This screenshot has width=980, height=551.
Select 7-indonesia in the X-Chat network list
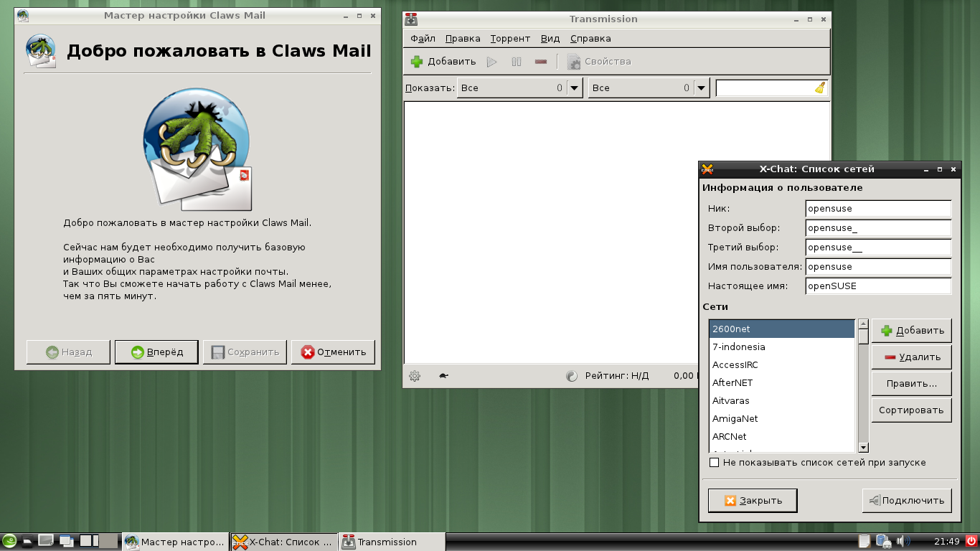(782, 347)
